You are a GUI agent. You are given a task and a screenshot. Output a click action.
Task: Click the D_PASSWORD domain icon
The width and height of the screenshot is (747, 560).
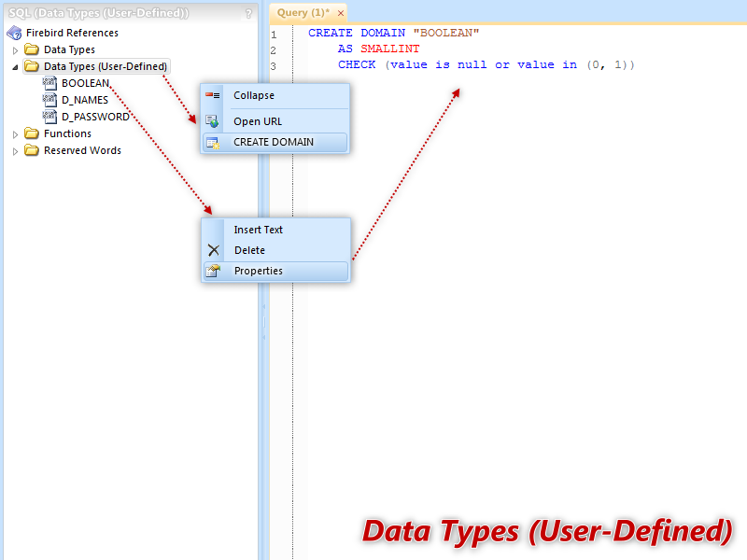49,117
